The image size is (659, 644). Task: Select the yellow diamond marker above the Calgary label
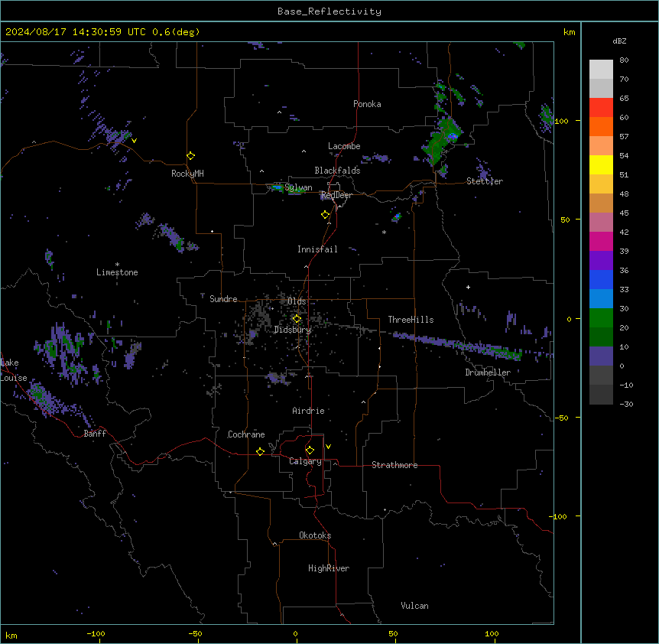[x=310, y=450]
